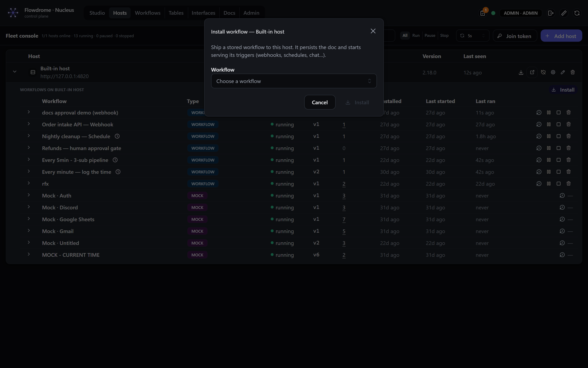Viewport: 588px width, 368px height.
Task: View history for Every 5min pipeline workflow
Action: click(539, 160)
